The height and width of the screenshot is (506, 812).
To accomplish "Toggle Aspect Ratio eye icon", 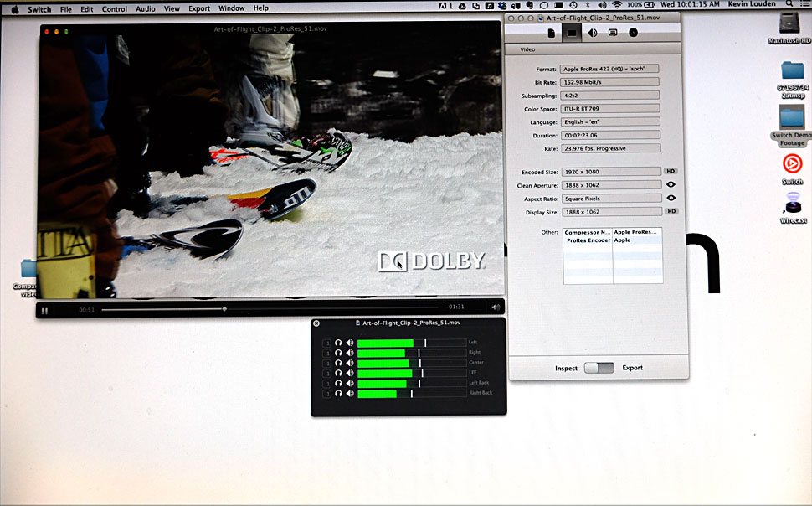I will click(671, 199).
